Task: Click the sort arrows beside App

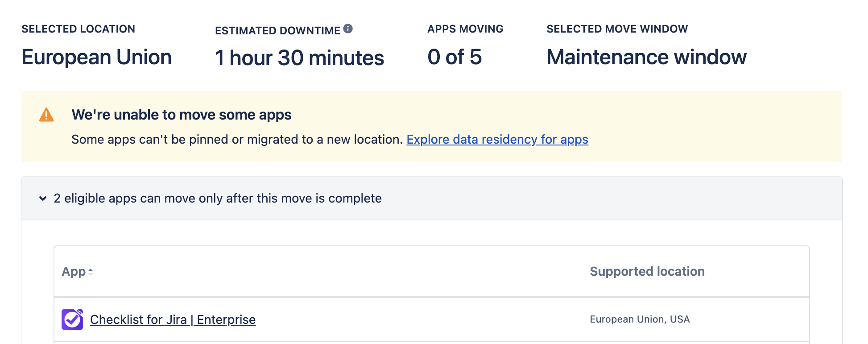Action: (x=91, y=272)
